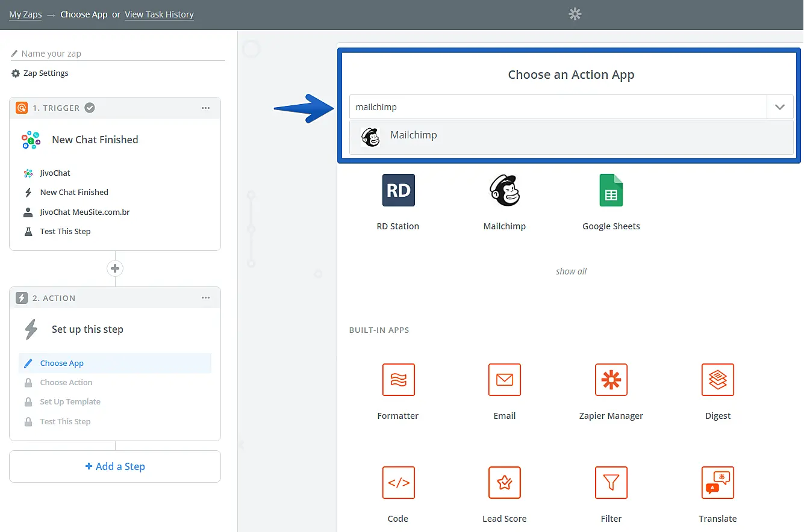Viewport: 804px width, 532px height.
Task: Open the Action step options menu
Action: click(x=206, y=298)
